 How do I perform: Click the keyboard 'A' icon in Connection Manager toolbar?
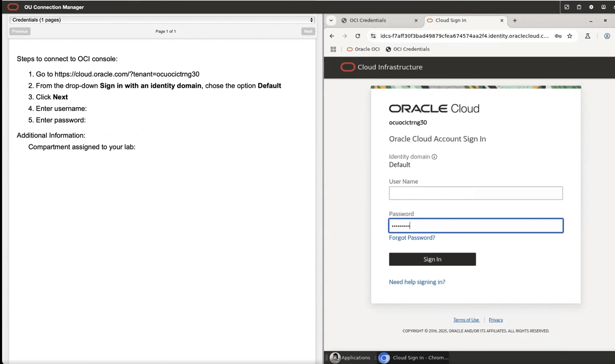click(x=603, y=7)
